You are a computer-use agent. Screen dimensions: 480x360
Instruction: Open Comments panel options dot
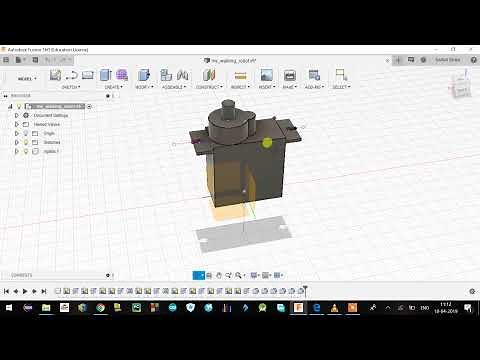108,275
